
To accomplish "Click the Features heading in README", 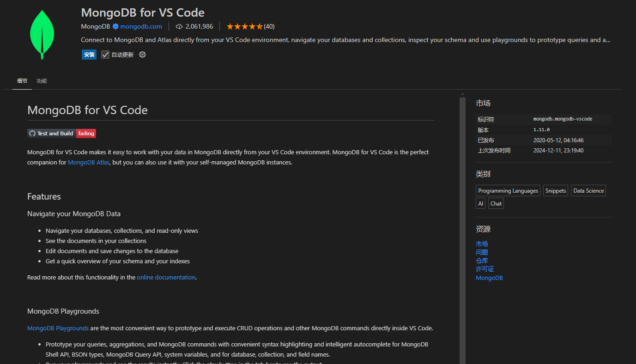I will pyautogui.click(x=44, y=196).
